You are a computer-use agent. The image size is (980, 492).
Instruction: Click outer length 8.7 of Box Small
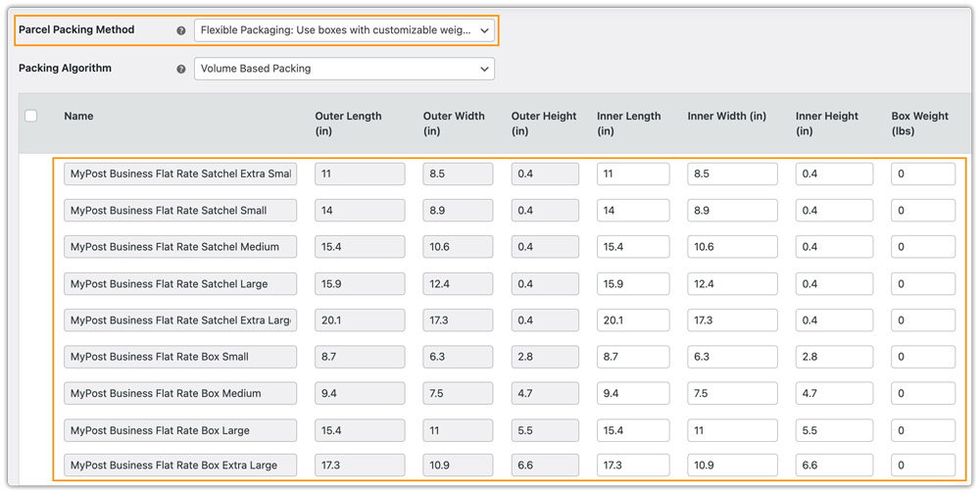click(x=360, y=357)
